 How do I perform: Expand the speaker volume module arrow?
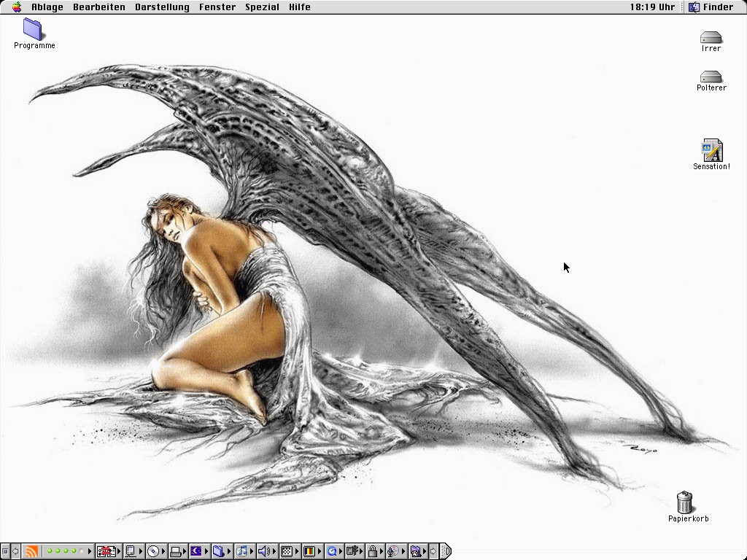coord(274,551)
